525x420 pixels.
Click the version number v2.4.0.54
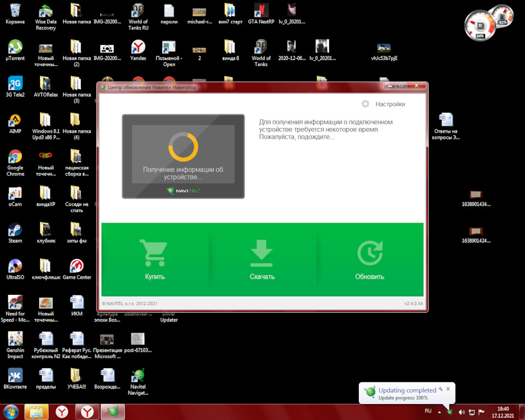click(413, 304)
